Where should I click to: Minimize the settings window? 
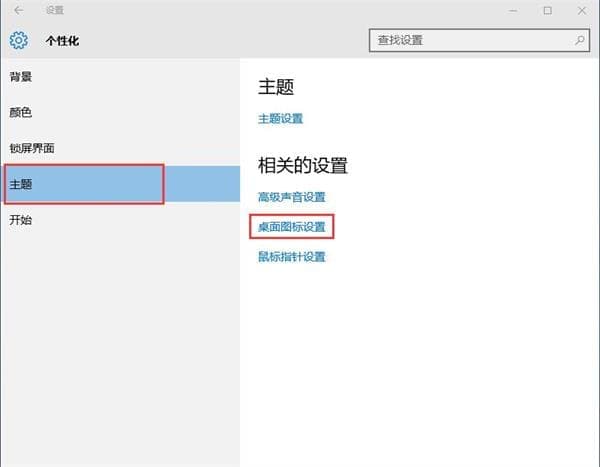(x=513, y=10)
